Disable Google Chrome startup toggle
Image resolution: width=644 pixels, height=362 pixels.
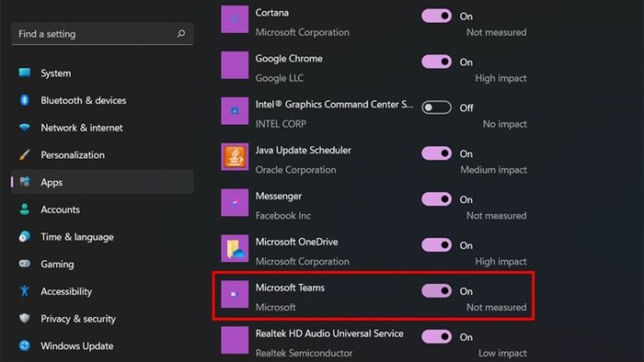pyautogui.click(x=436, y=62)
